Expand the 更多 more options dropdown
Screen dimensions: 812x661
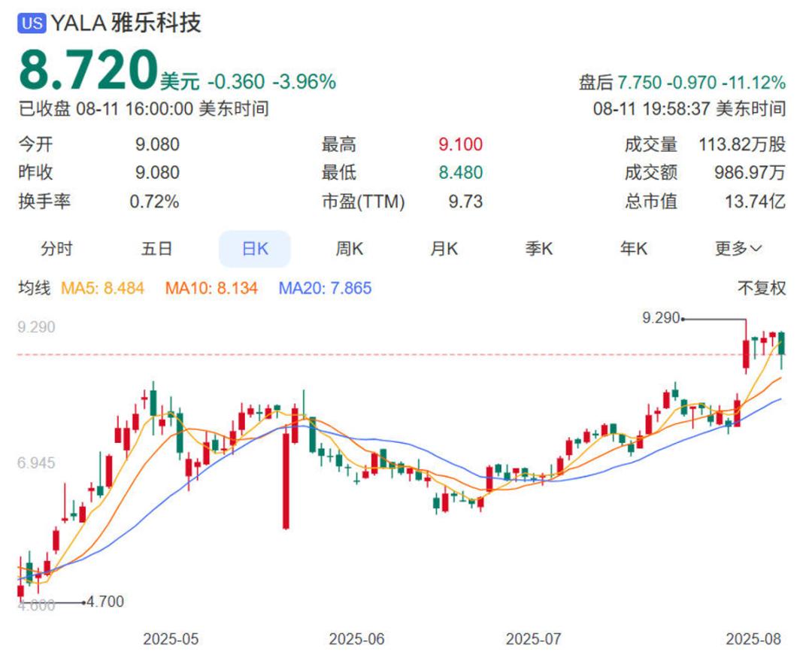(738, 249)
